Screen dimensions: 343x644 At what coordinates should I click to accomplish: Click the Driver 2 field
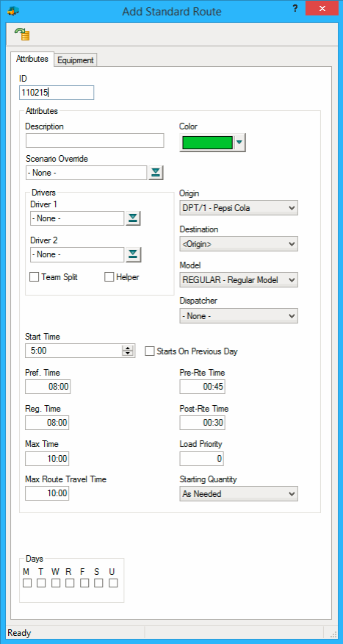click(x=77, y=254)
